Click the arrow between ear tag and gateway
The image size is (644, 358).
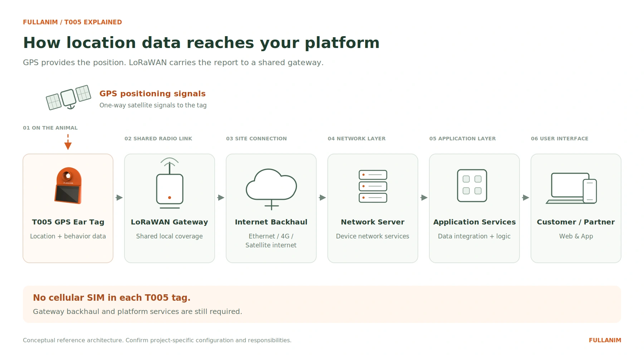119,198
